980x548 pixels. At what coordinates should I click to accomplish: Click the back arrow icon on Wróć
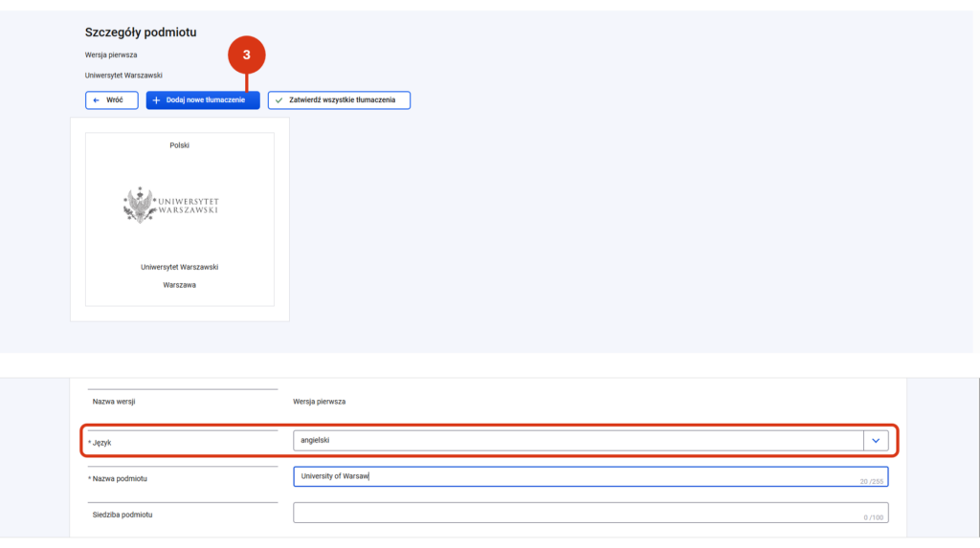click(96, 100)
